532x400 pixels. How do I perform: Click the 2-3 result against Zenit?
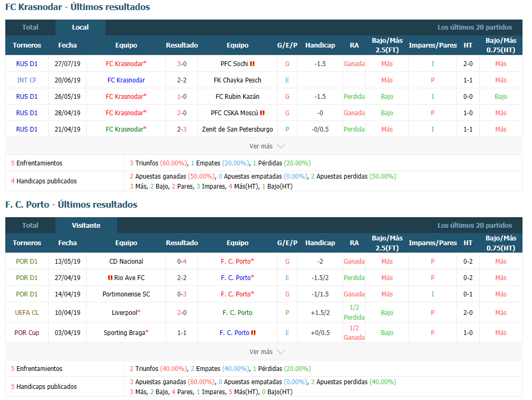point(182,129)
